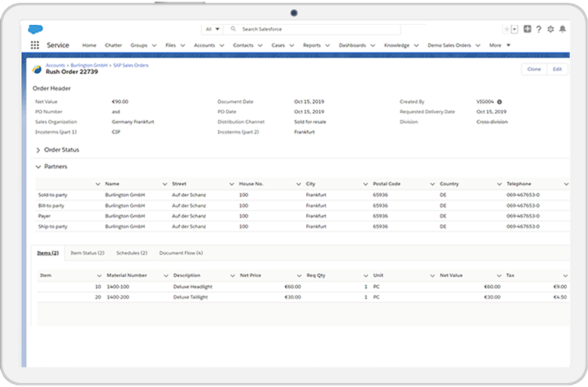Click the Clone button
The width and height of the screenshot is (588, 387).
click(x=534, y=69)
